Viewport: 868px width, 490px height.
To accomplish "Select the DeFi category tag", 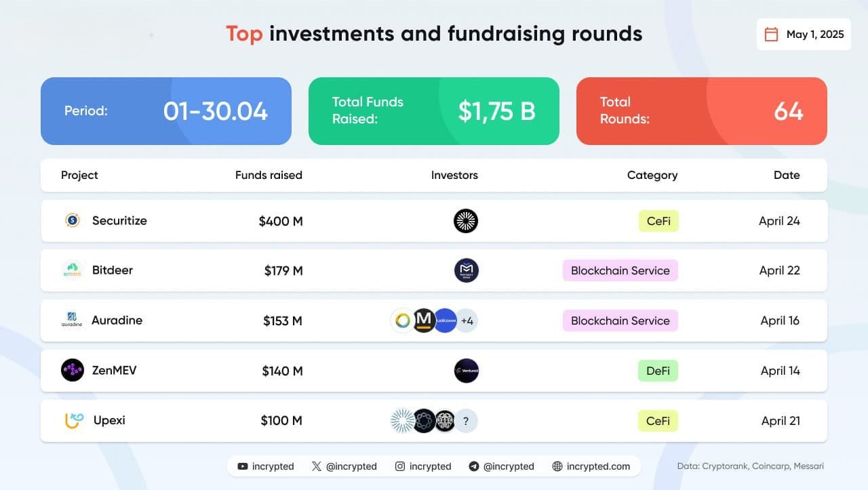I will (x=658, y=371).
